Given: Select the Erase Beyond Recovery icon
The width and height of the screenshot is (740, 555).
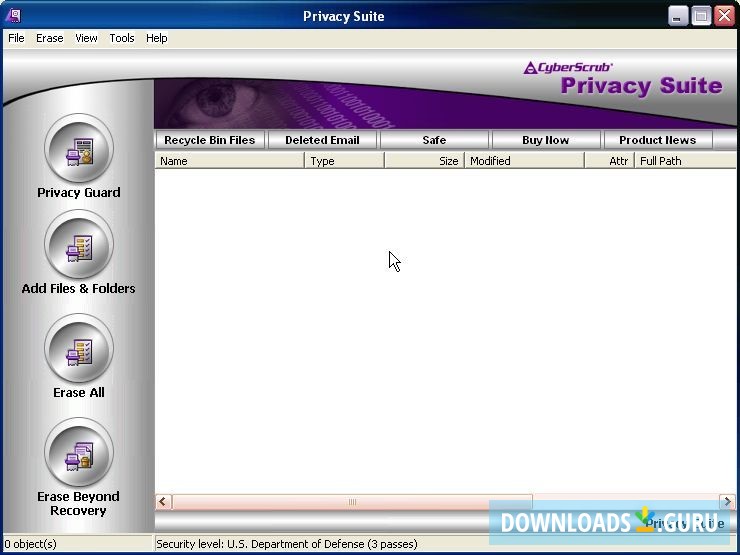Looking at the screenshot, I should point(79,452).
